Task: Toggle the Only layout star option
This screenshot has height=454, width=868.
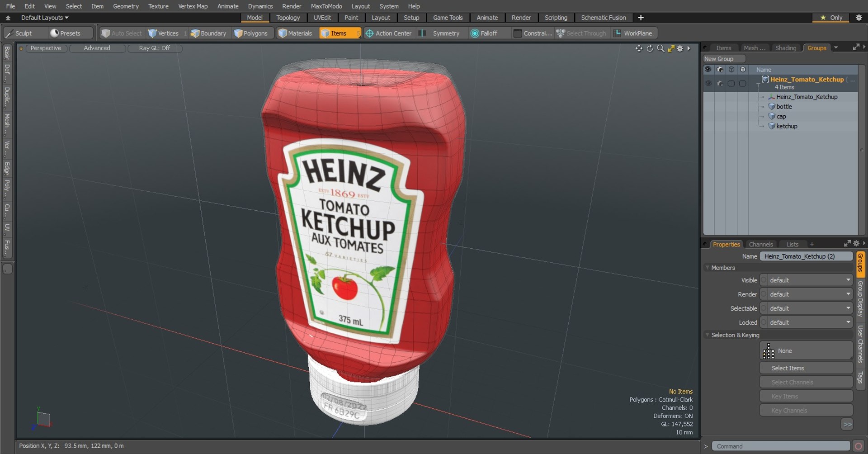Action: 832,18
